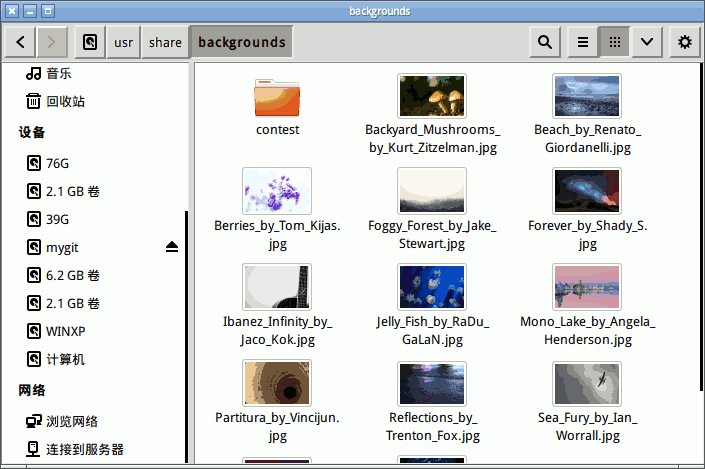Navigate to the share path segment
The height and width of the screenshot is (469, 705).
pos(165,42)
